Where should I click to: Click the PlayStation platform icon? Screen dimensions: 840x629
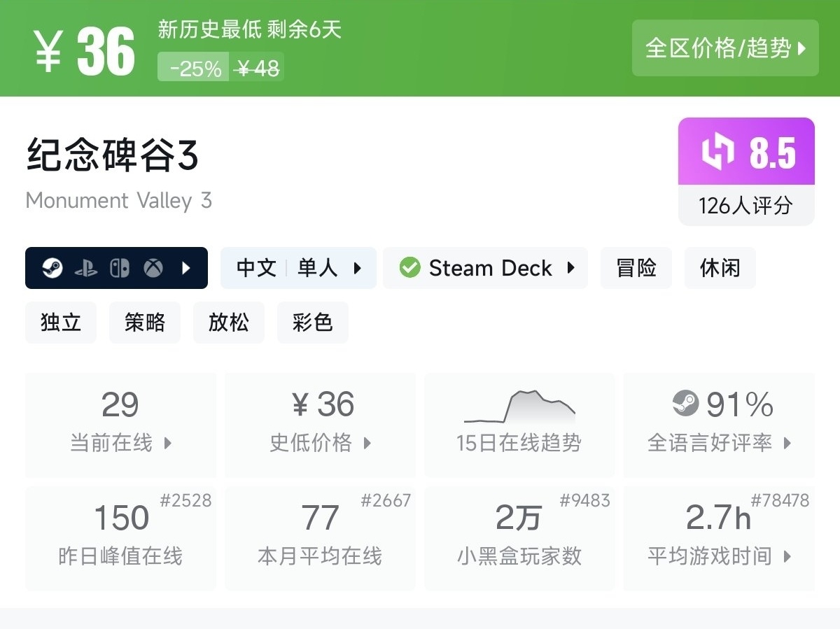tap(86, 268)
